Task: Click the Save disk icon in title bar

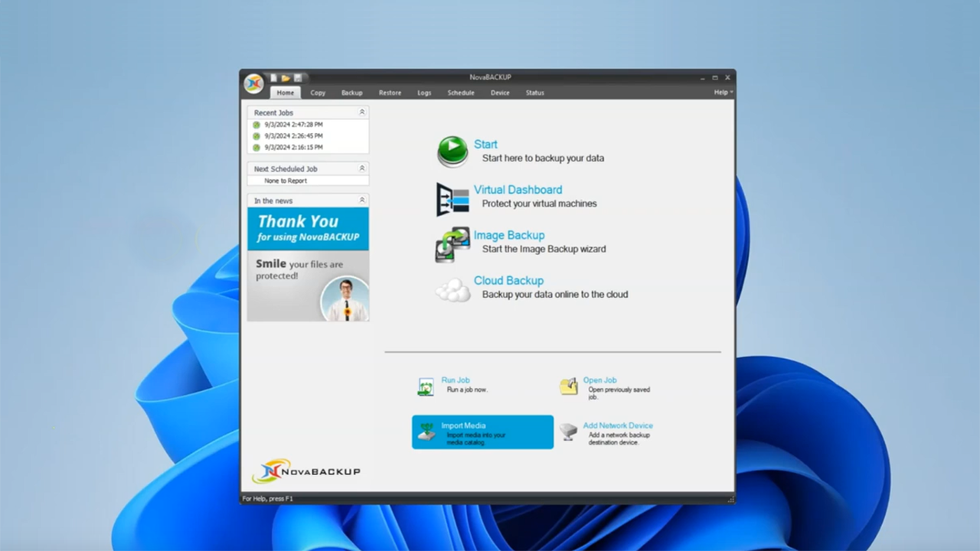Action: (297, 78)
